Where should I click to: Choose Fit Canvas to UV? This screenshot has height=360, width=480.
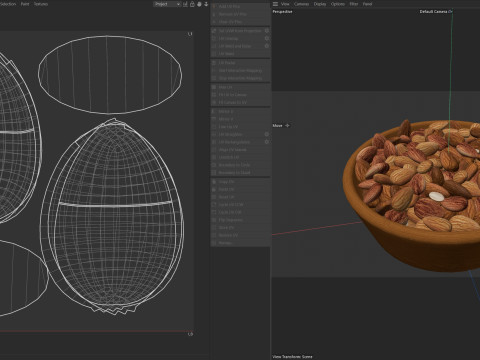coord(240,102)
